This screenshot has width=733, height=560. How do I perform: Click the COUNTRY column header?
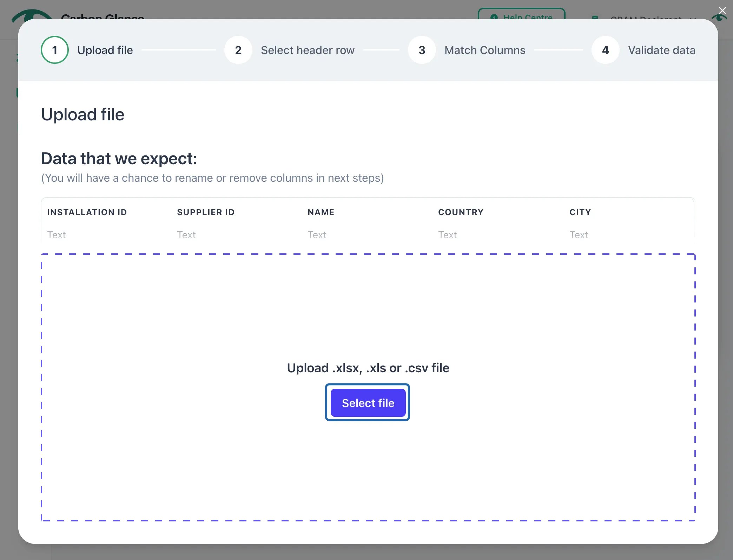[461, 212]
